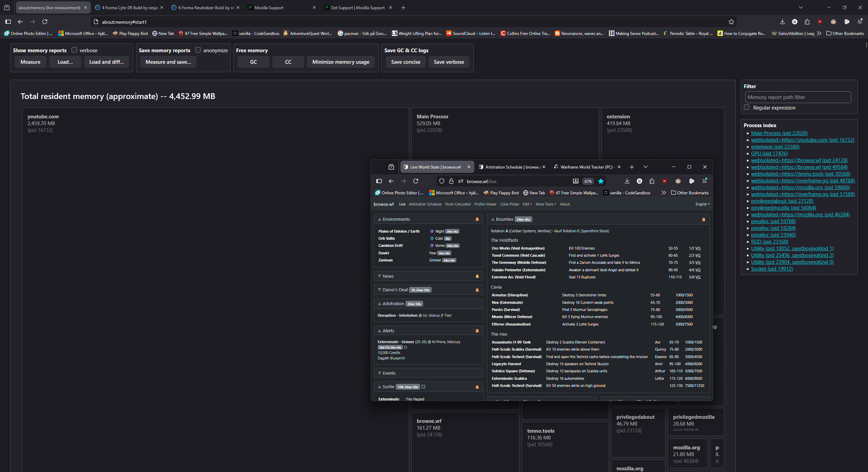868x472 pixels.
Task: Click the Downloads icon in main window toolbar
Action: click(x=782, y=22)
